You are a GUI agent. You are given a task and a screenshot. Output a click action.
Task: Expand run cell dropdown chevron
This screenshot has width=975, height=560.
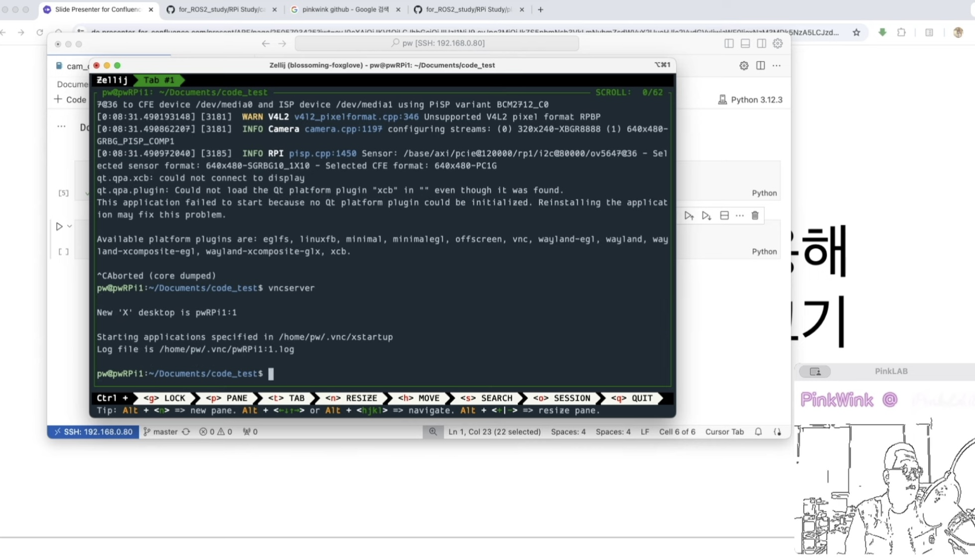(70, 226)
